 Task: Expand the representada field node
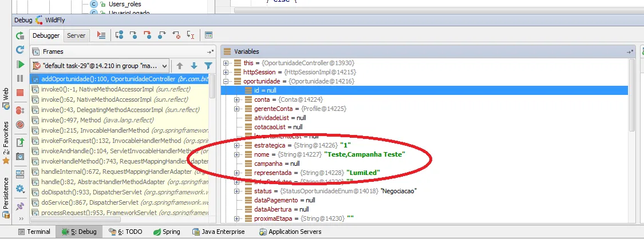236,173
